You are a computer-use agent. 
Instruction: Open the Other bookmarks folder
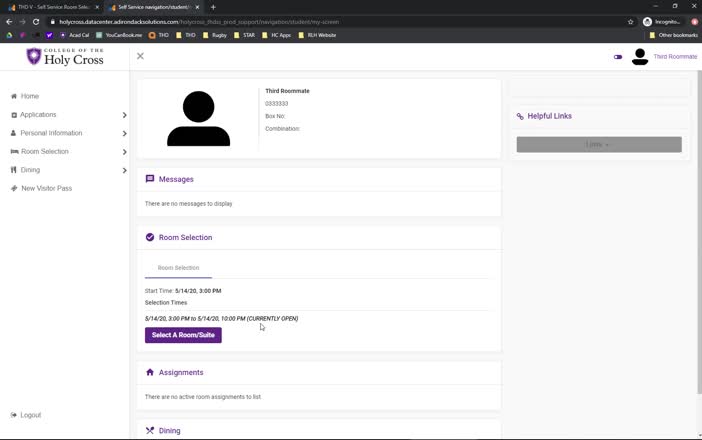pos(673,35)
